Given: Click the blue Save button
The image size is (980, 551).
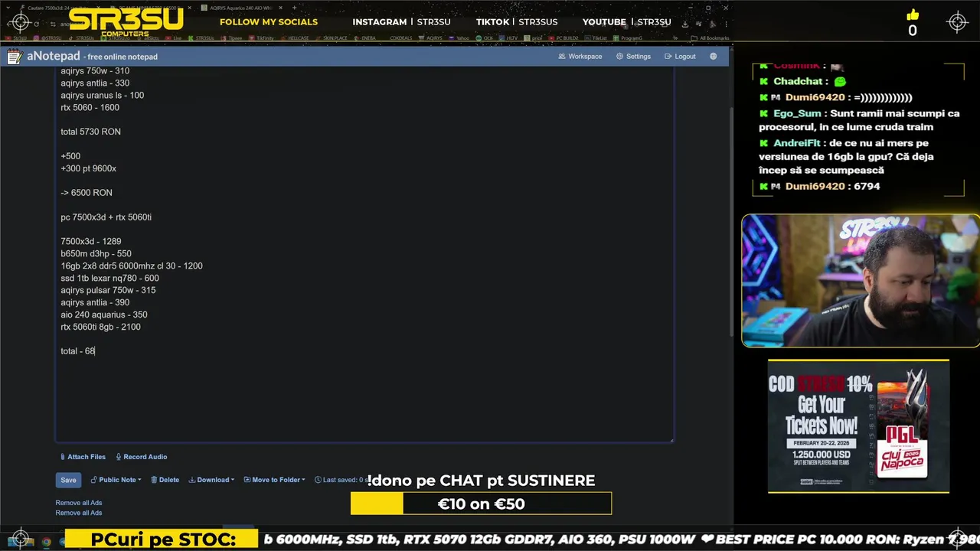Looking at the screenshot, I should click(68, 480).
